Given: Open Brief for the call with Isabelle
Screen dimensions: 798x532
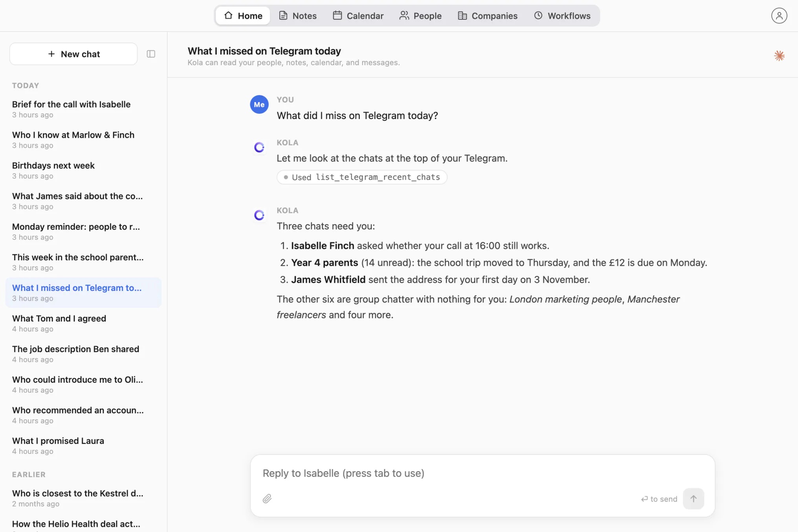Looking at the screenshot, I should point(83,109).
